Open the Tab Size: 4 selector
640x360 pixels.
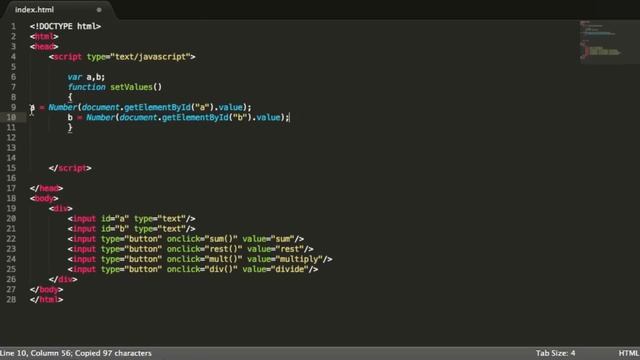click(x=556, y=353)
